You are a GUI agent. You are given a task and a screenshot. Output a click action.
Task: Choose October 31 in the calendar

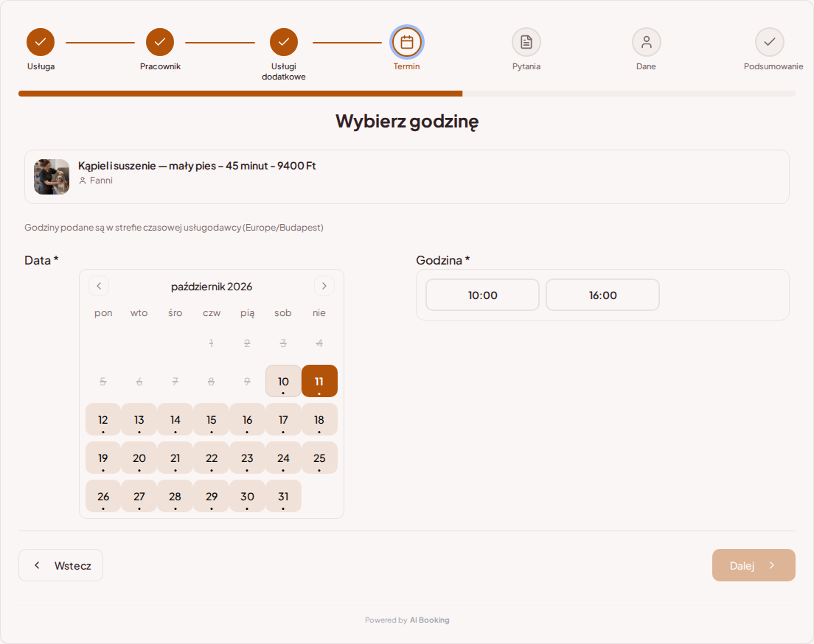(283, 497)
